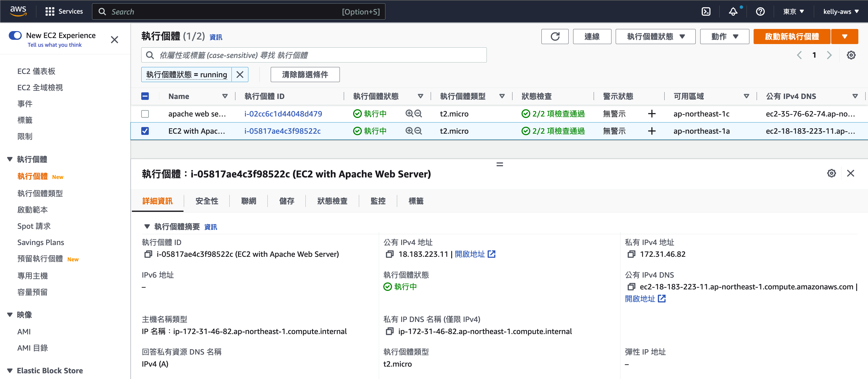This screenshot has height=379, width=868.
Task: Copy the public IPv4 DNS name
Action: 631,287
